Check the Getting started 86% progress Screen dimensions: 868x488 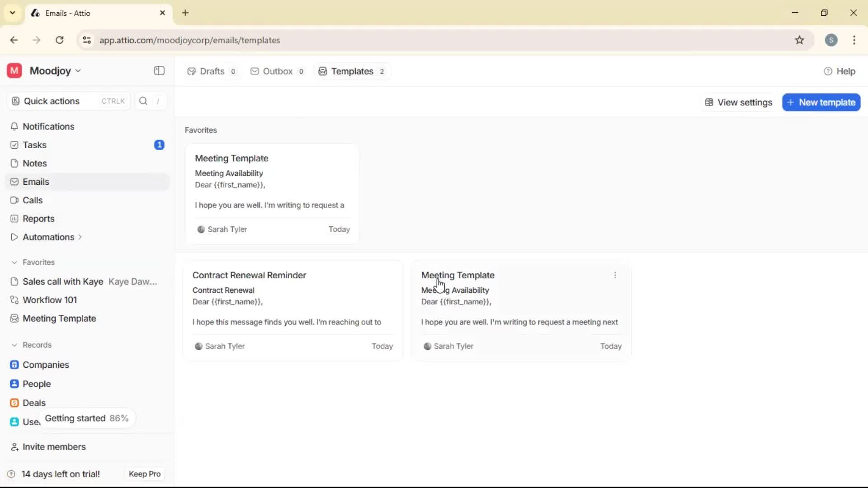[x=87, y=418]
